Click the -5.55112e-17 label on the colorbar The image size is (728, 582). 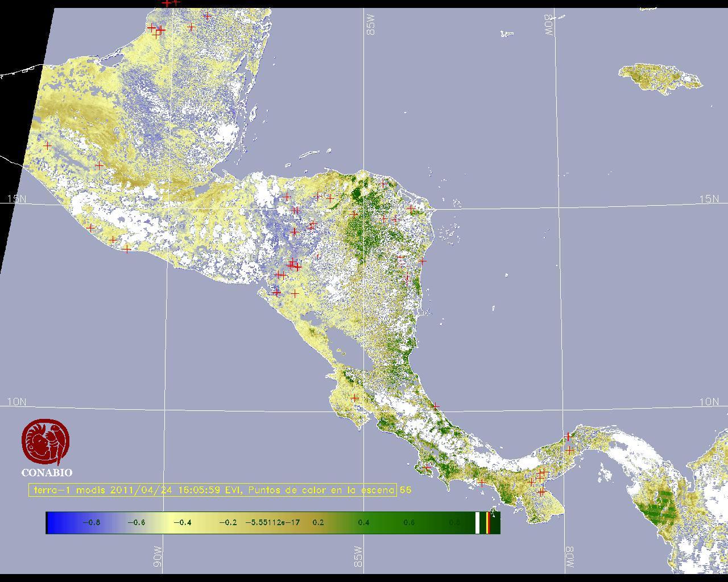272,522
